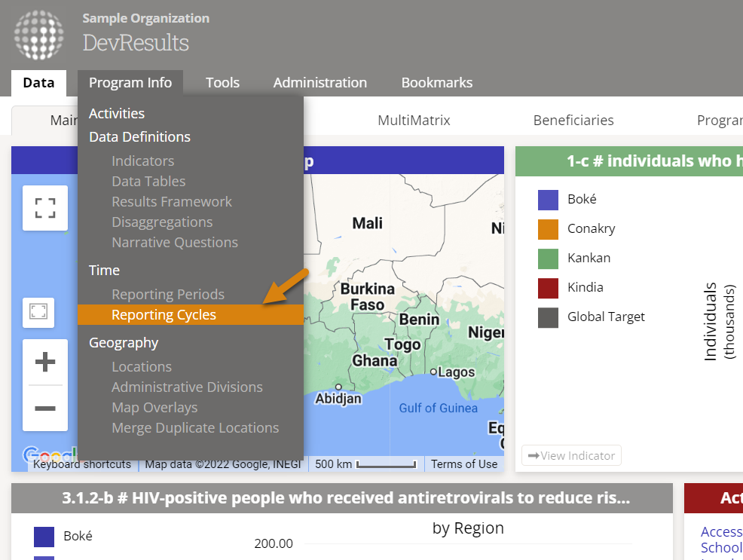
Task: Switch to the MultiMatrix tab
Action: pyautogui.click(x=414, y=121)
